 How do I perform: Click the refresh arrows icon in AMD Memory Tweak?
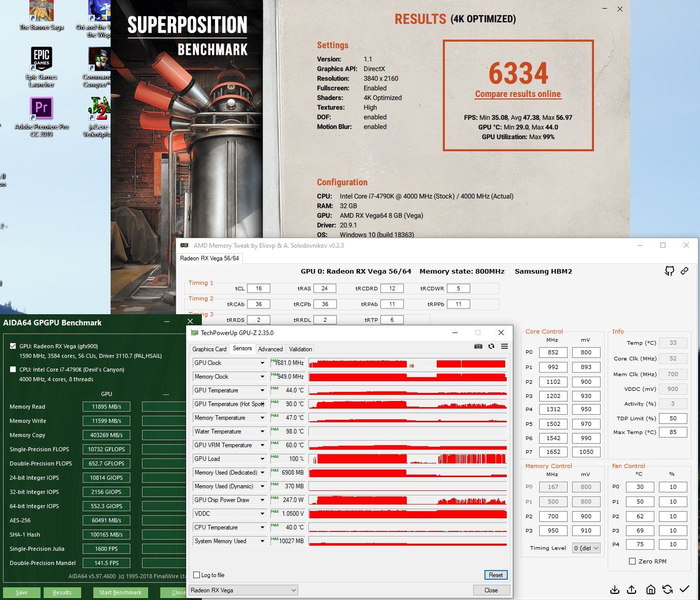pyautogui.click(x=668, y=589)
